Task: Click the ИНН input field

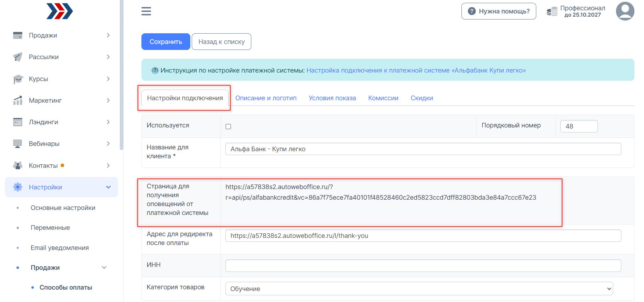Action: click(423, 266)
